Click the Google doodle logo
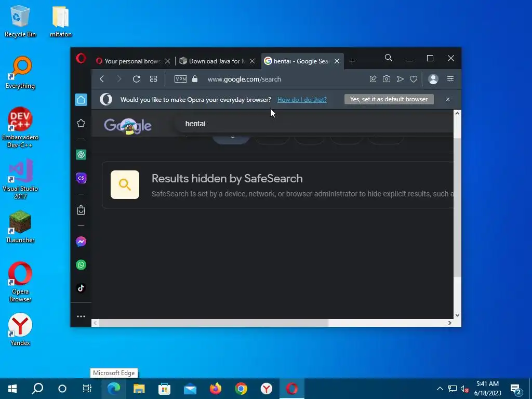The width and height of the screenshot is (532, 399). 128,126
